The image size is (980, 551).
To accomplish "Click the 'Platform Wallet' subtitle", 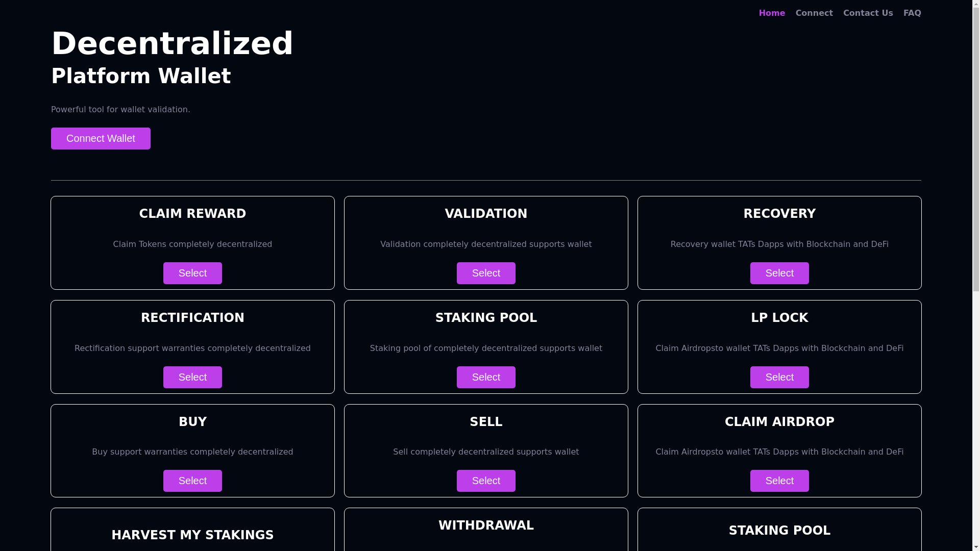I will coord(141,76).
